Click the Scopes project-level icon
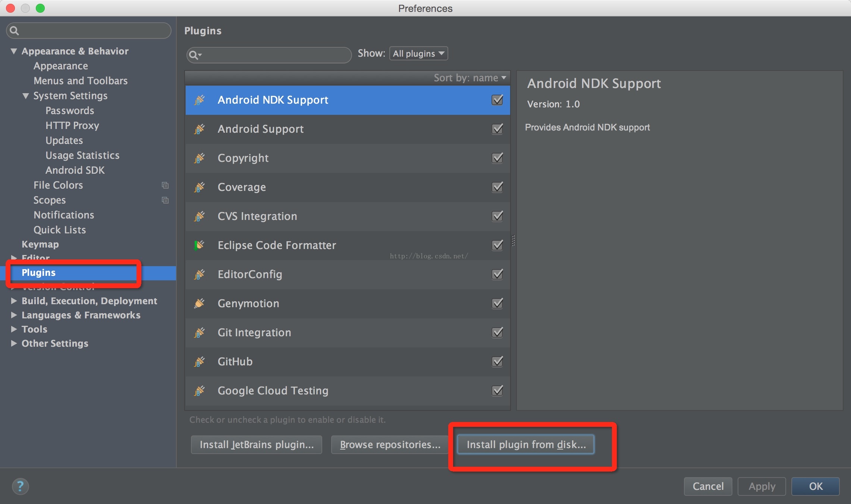This screenshot has height=504, width=851. [x=165, y=200]
